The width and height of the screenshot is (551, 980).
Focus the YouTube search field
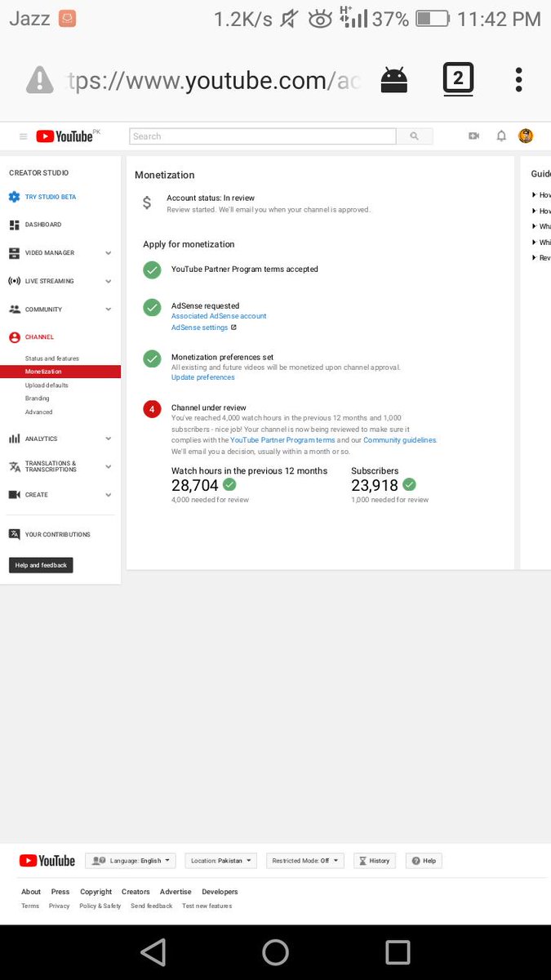(x=263, y=136)
